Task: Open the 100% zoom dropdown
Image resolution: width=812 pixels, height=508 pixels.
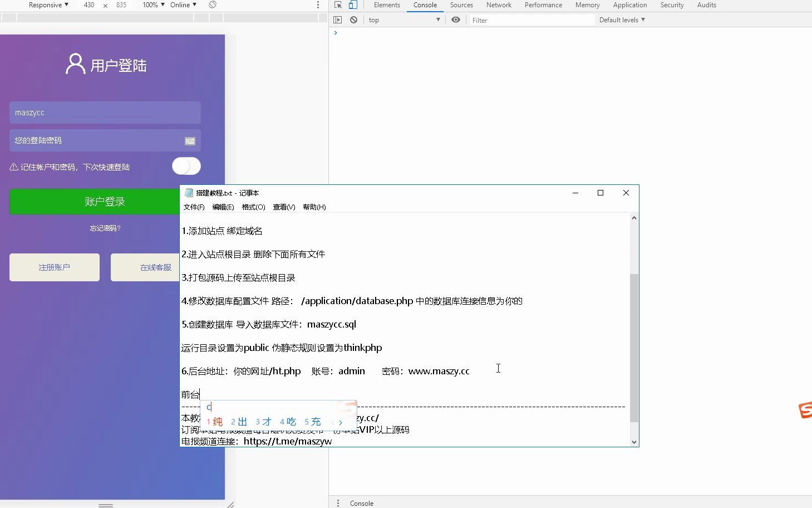Action: click(154, 5)
